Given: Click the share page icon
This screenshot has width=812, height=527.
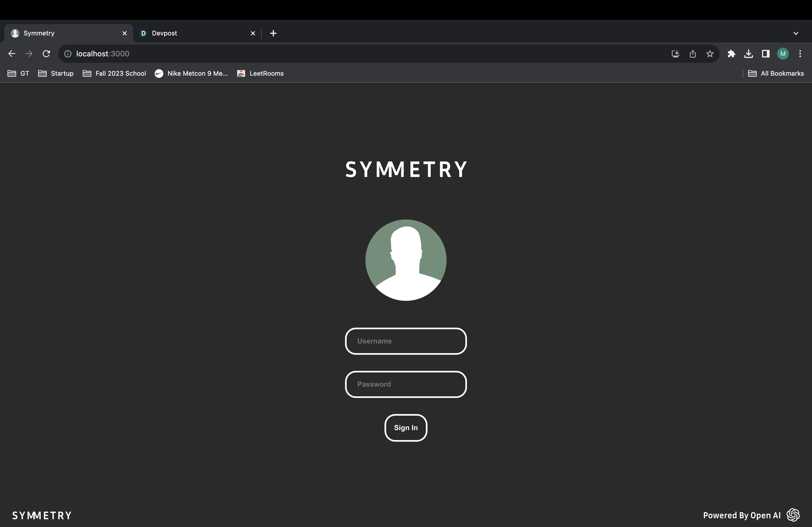Looking at the screenshot, I should pos(693,53).
